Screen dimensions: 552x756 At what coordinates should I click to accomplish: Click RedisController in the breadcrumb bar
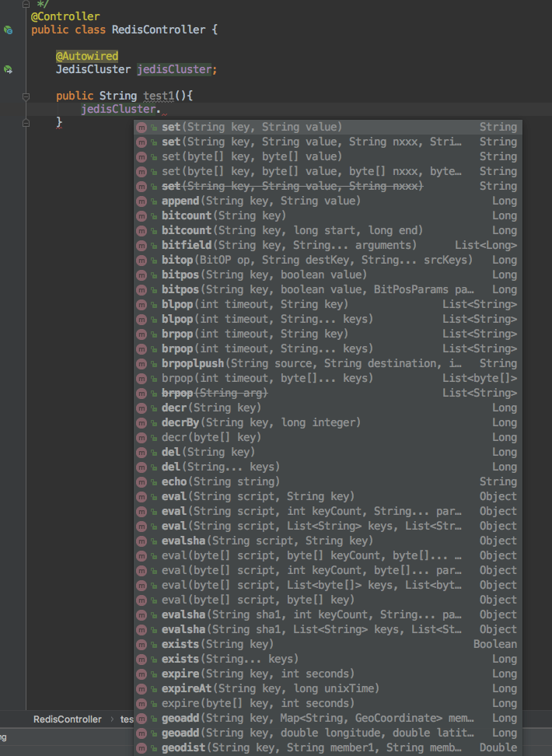[x=68, y=719]
